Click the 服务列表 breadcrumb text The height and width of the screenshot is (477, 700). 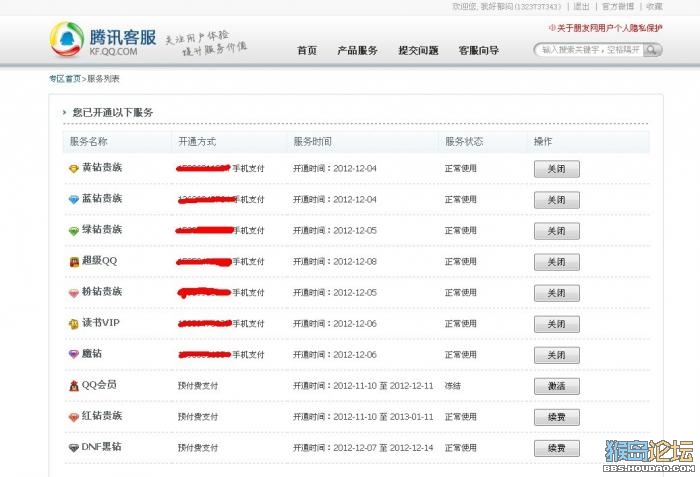pos(103,79)
